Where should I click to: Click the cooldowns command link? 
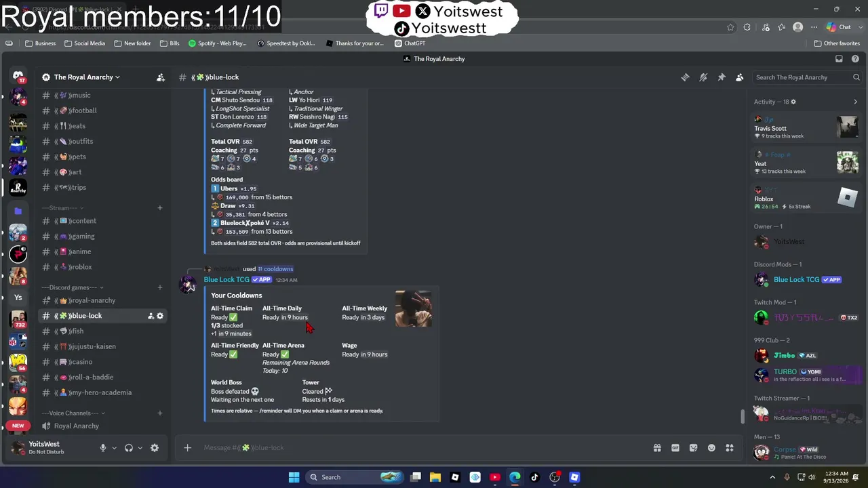275,269
